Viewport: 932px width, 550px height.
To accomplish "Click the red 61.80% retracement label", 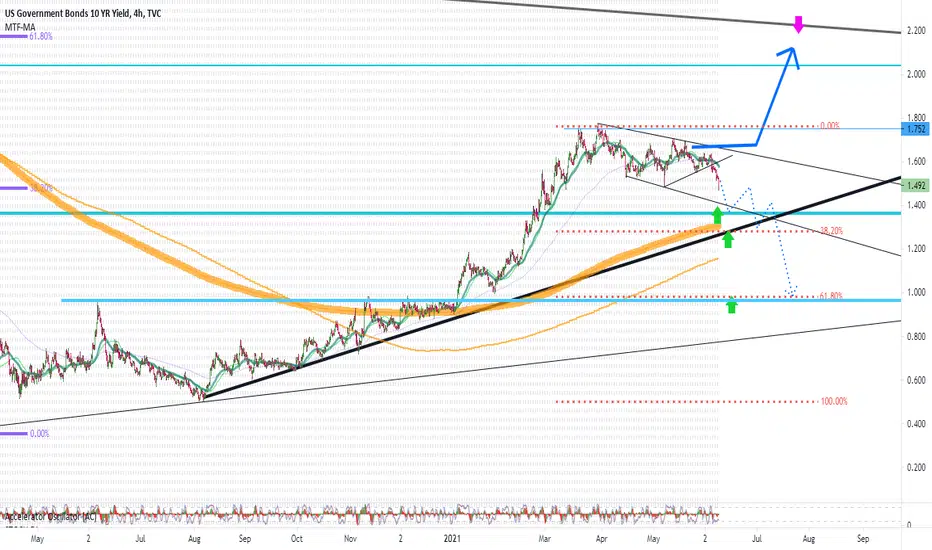I will tap(832, 296).
